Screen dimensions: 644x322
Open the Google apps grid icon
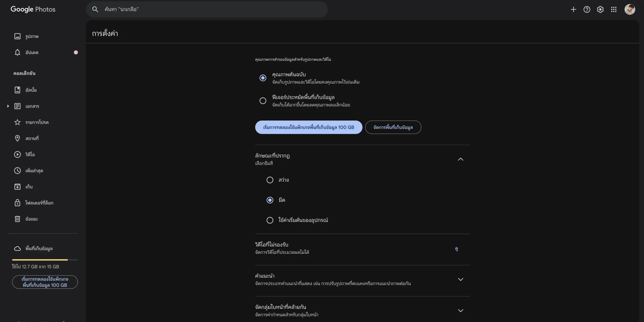[x=614, y=10]
